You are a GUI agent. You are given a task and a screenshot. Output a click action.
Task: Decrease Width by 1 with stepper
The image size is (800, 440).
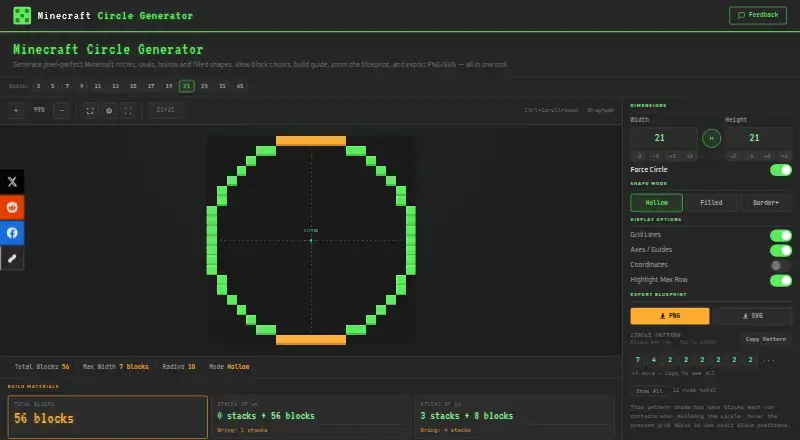pyautogui.click(x=656, y=156)
